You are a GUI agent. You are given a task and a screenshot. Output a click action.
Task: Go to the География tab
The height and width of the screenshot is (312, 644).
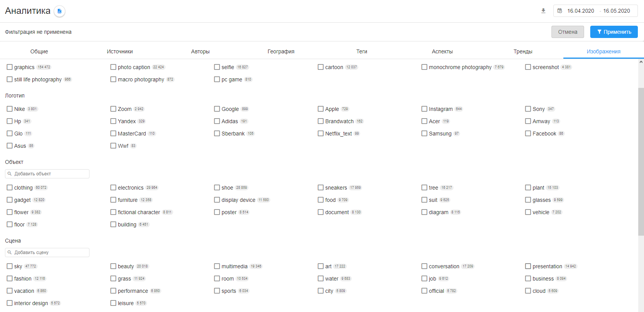tap(281, 51)
